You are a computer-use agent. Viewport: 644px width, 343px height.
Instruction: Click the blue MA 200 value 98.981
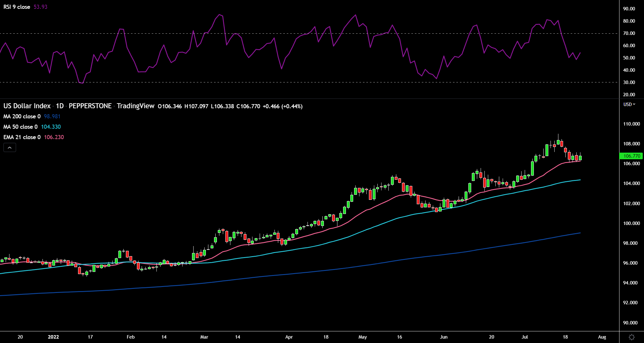[52, 116]
